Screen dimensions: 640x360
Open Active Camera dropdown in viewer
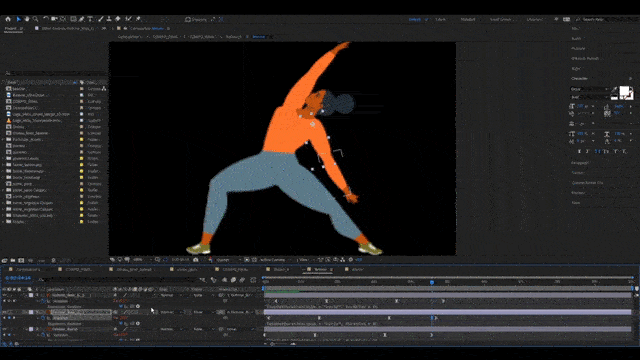pyautogui.click(x=276, y=260)
